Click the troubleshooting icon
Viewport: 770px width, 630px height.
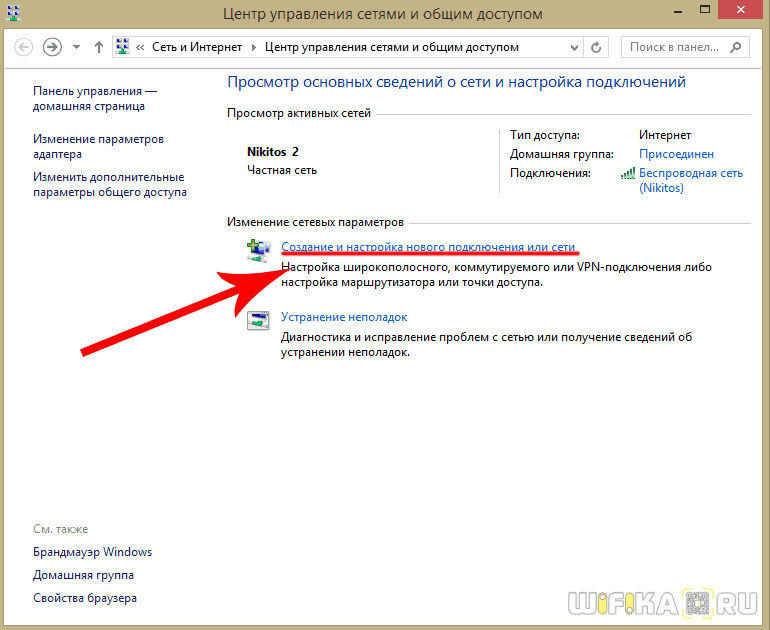pos(258,321)
